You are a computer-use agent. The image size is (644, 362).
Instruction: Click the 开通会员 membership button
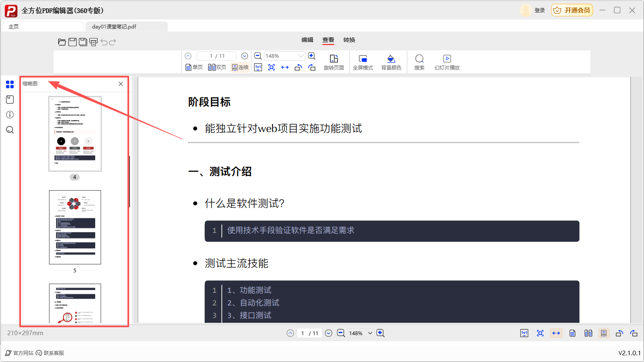tap(572, 10)
